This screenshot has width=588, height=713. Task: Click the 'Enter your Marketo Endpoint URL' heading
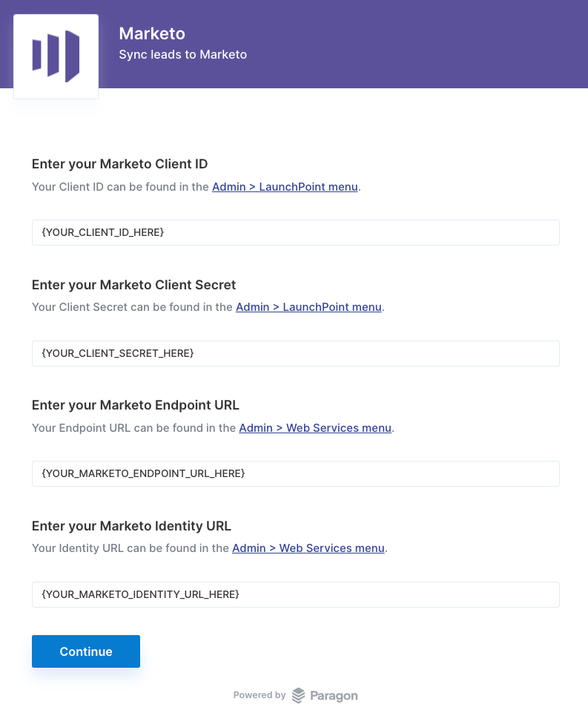pos(136,405)
